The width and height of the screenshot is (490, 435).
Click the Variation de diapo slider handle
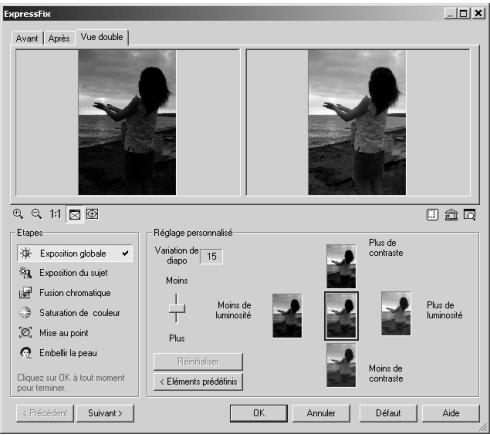click(x=177, y=308)
